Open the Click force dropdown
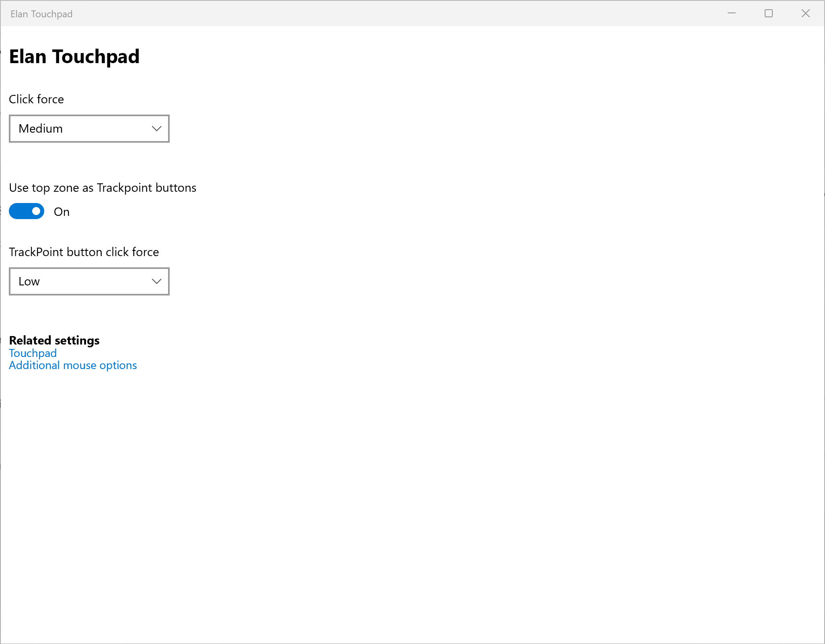Screen dimensions: 825x644 [89, 129]
